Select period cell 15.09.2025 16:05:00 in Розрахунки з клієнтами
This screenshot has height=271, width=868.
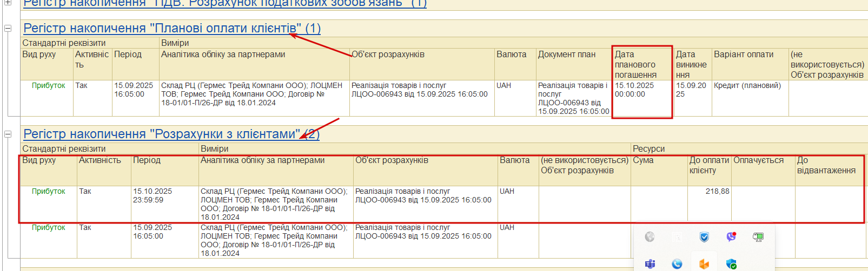tap(165, 240)
